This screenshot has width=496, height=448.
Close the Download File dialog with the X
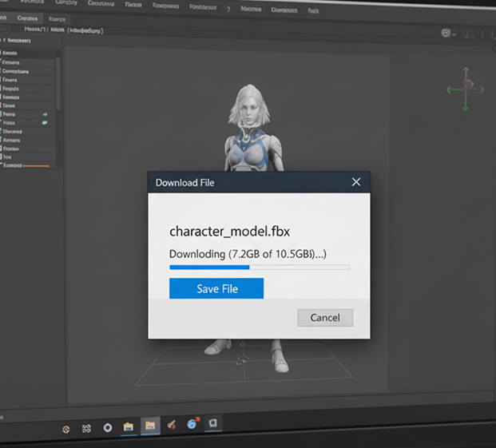click(x=356, y=182)
